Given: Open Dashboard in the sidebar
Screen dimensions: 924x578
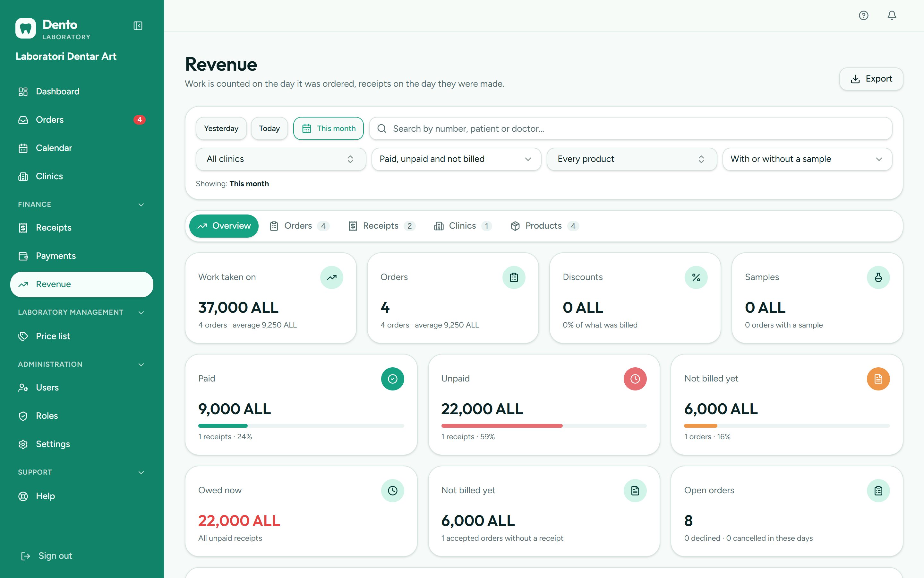Looking at the screenshot, I should (x=82, y=92).
